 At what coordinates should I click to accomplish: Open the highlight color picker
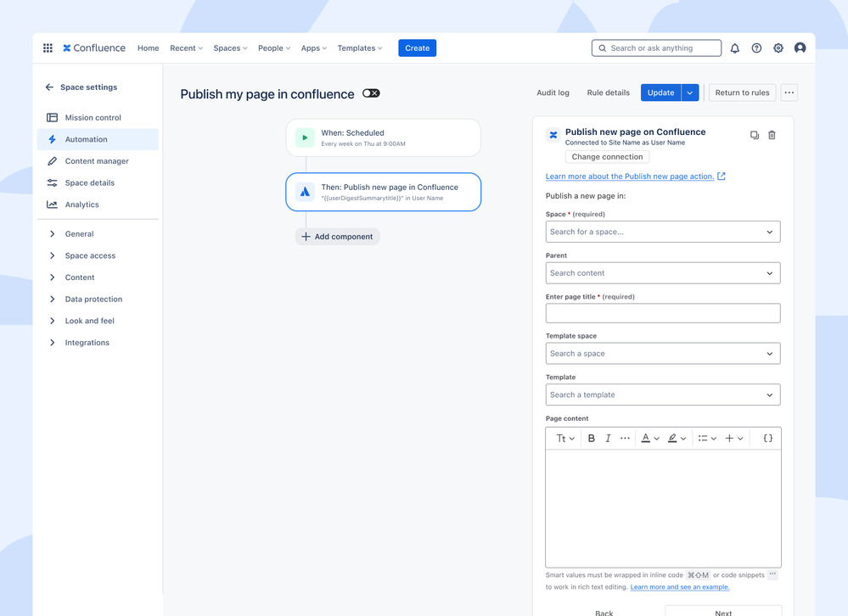tap(677, 438)
